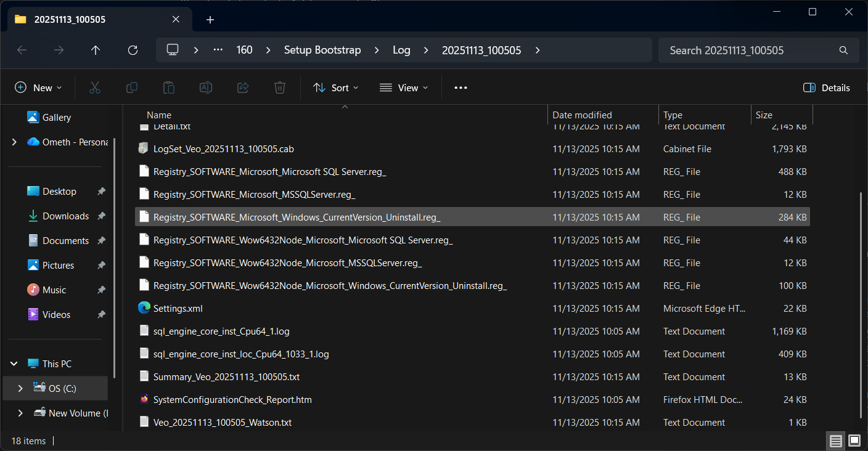Collapse the This PC tree node
This screenshot has height=451, width=868.
coord(14,364)
